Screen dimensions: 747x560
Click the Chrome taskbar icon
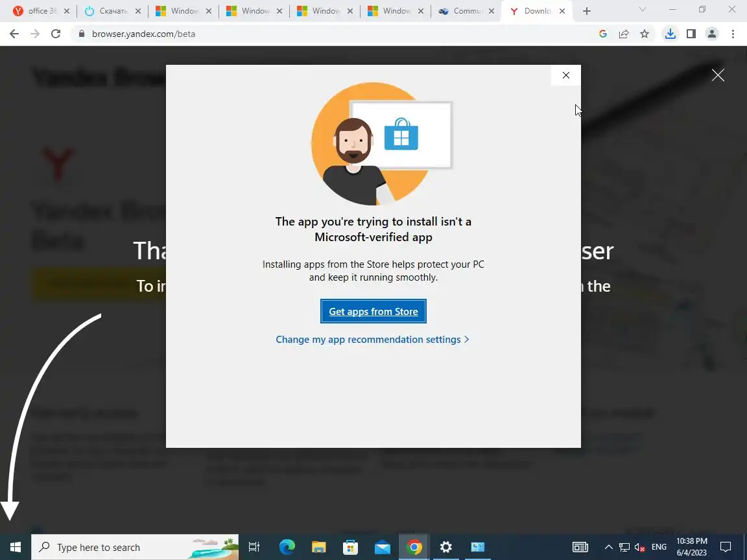[x=414, y=547]
